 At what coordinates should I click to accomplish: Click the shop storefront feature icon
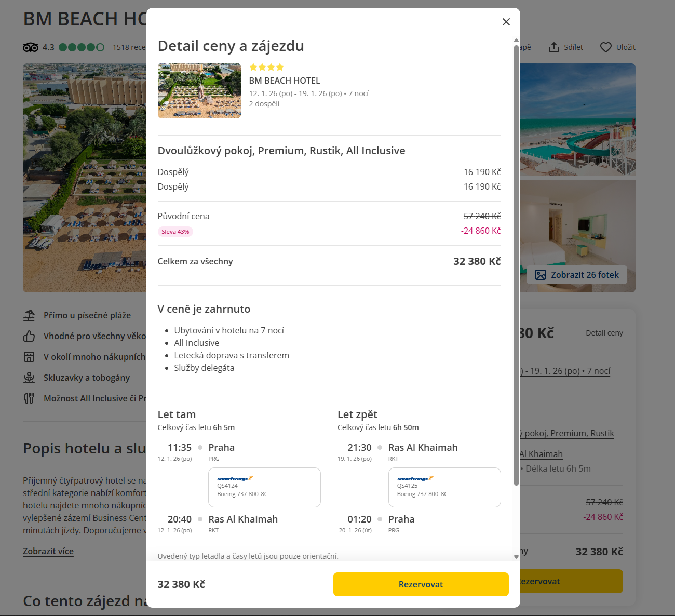[x=29, y=357]
